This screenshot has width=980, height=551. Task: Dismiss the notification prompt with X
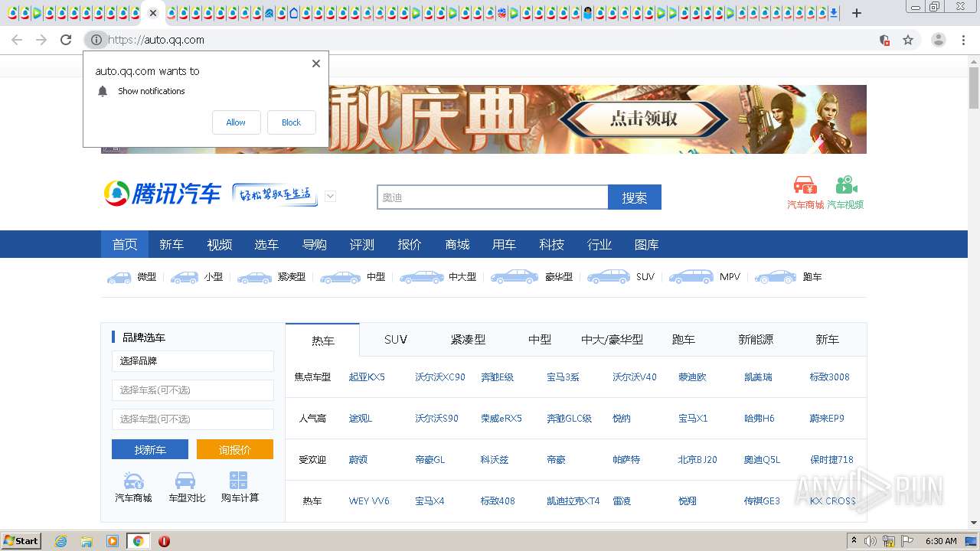(315, 64)
